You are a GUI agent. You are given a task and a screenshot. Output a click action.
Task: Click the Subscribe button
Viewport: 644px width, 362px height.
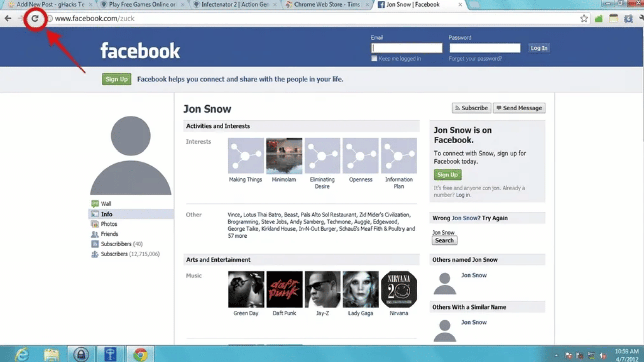click(471, 108)
